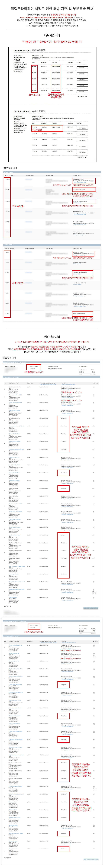Viewport: 104px width, 868px height.
Task: Click order number 106714036 in table
Action: coord(44,127)
